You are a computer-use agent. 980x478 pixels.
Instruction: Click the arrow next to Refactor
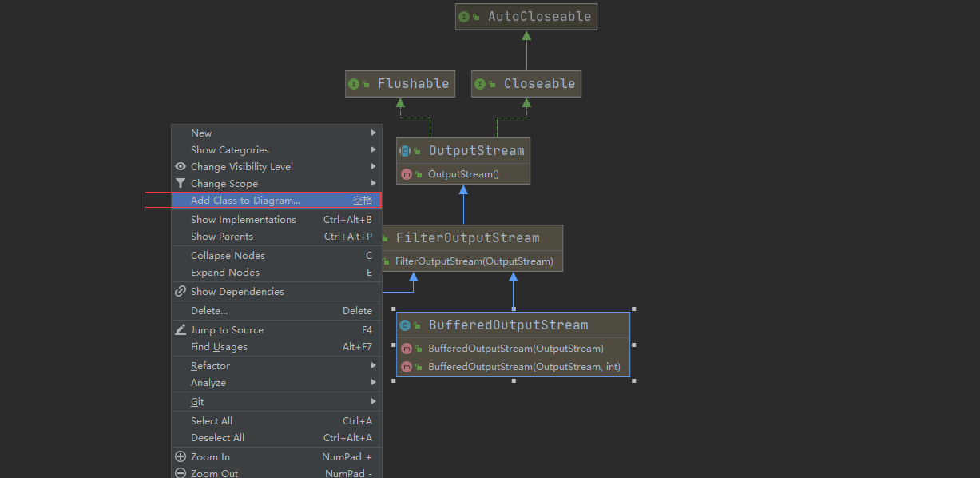(373, 366)
